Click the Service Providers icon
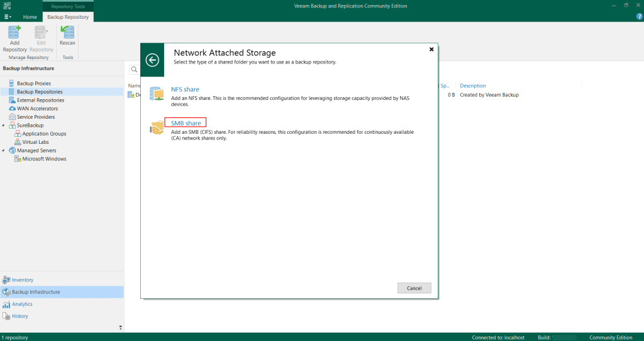The image size is (644, 341). tap(12, 117)
